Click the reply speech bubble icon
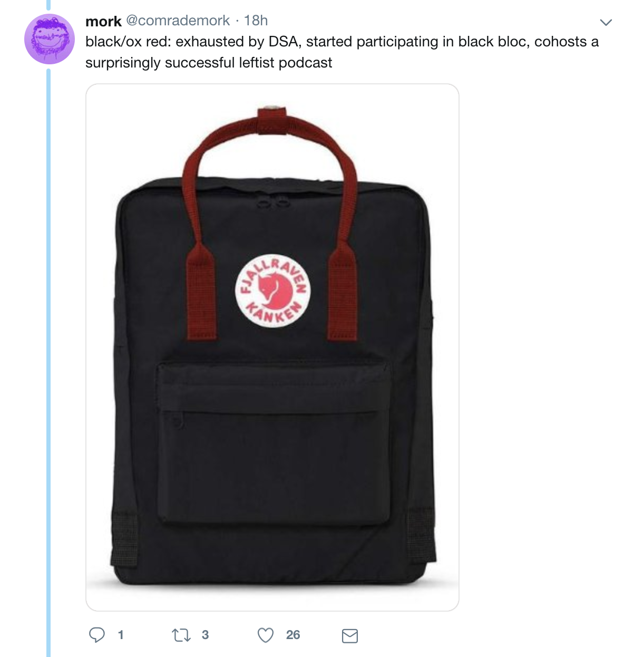Screen dimensions: 644x657 pos(97,635)
